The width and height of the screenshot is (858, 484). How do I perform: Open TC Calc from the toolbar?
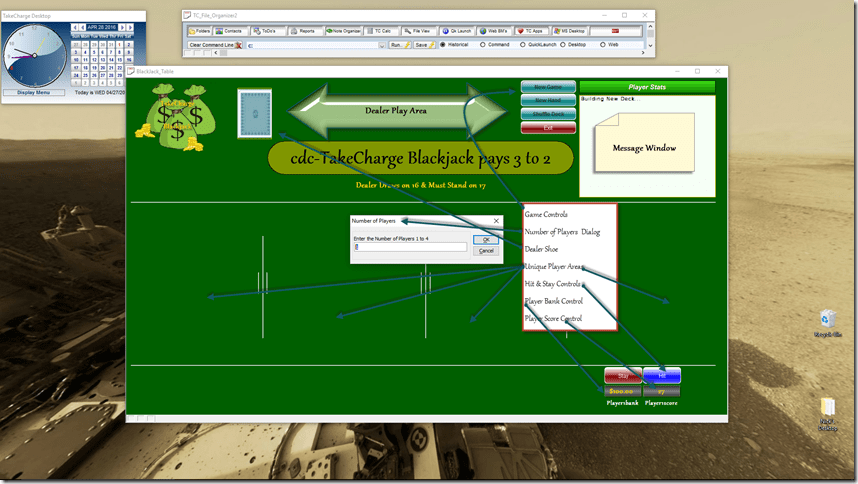pos(381,31)
